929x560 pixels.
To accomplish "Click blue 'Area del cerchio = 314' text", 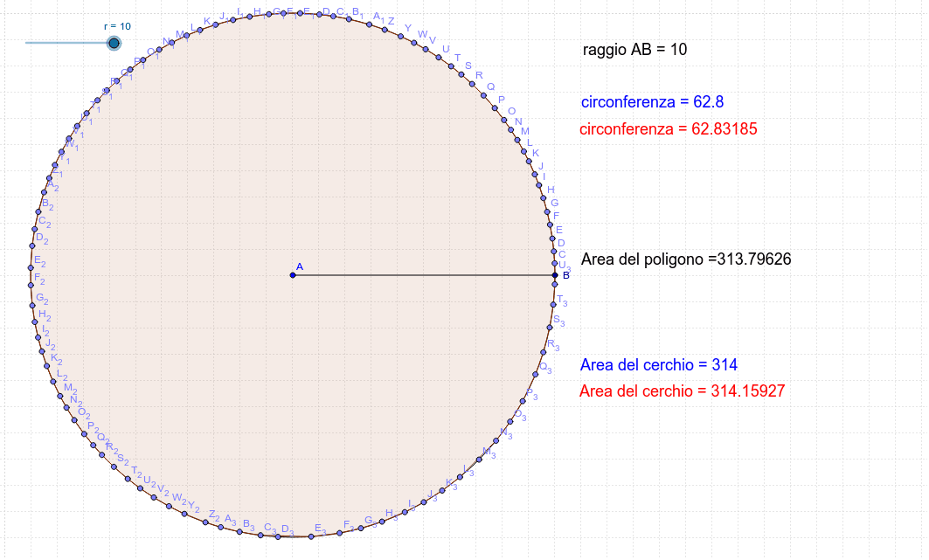I will coord(659,364).
